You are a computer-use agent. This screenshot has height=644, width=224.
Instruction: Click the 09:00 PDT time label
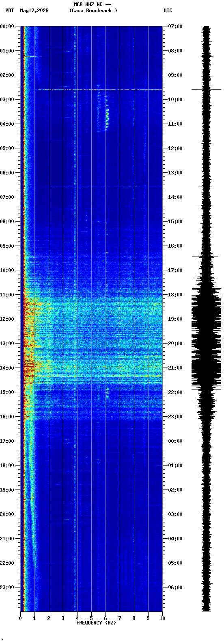[x=7, y=246]
